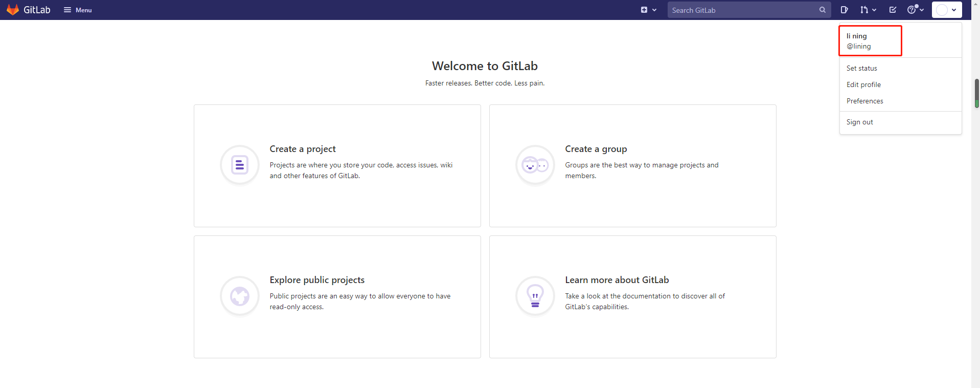Open the Merge requests dropdown
The height and width of the screenshot is (388, 980).
(868, 10)
